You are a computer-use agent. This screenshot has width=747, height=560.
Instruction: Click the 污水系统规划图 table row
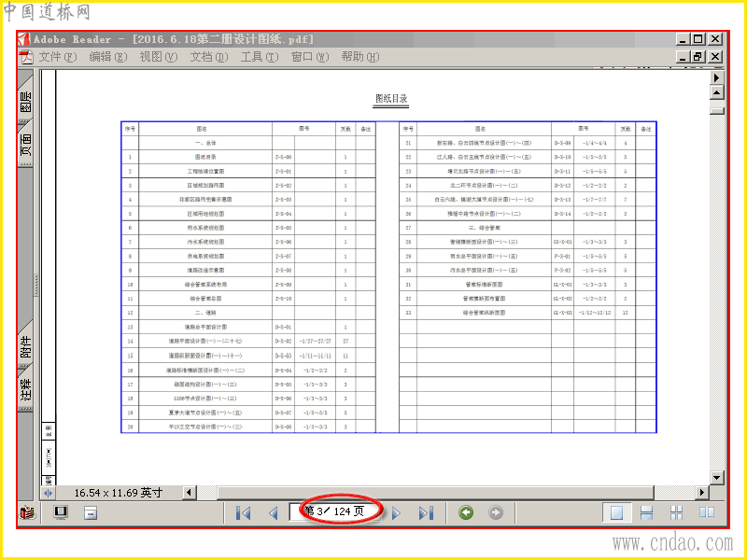pos(248,242)
